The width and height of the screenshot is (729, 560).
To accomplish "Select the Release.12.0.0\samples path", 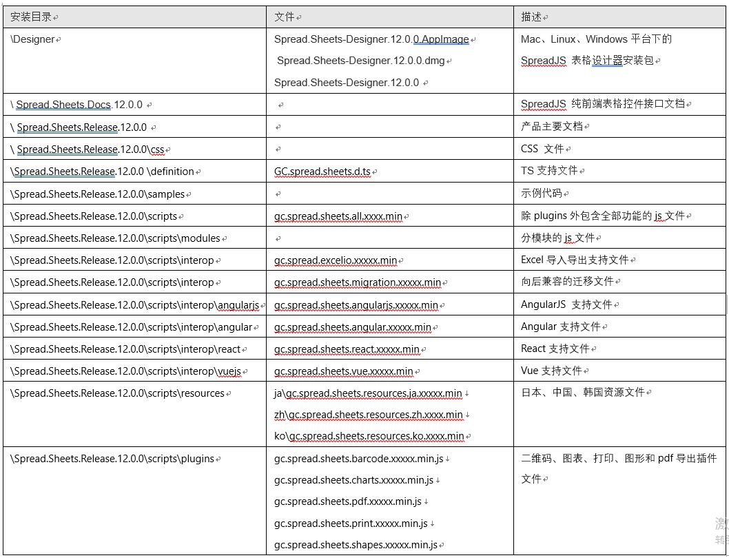I will point(97,194).
